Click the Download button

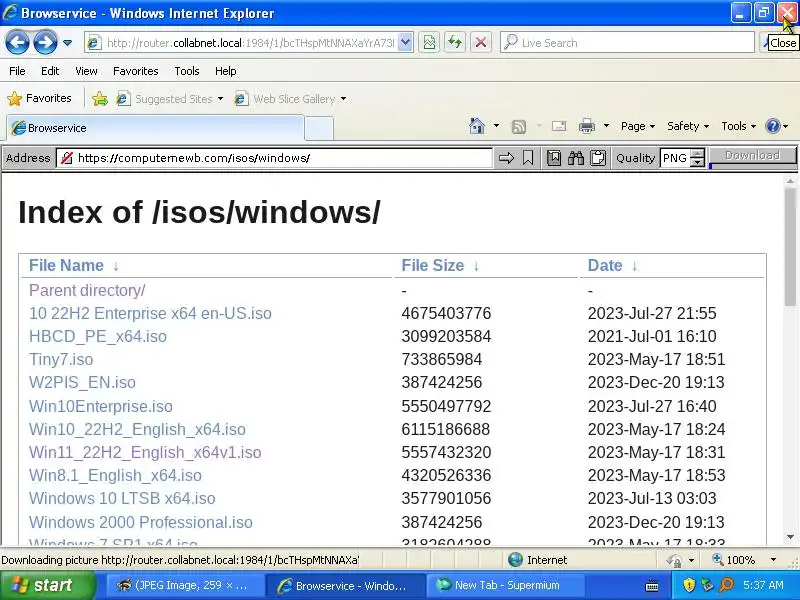[x=753, y=155]
